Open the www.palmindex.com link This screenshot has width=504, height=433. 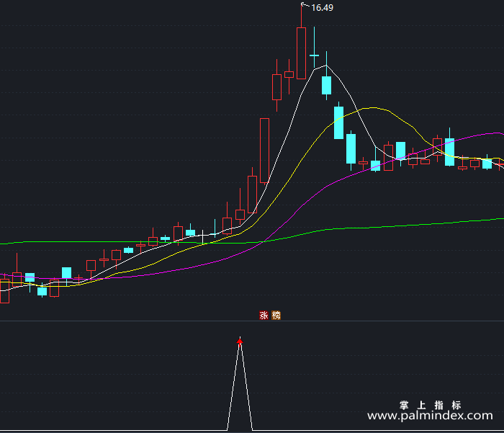pos(430,416)
